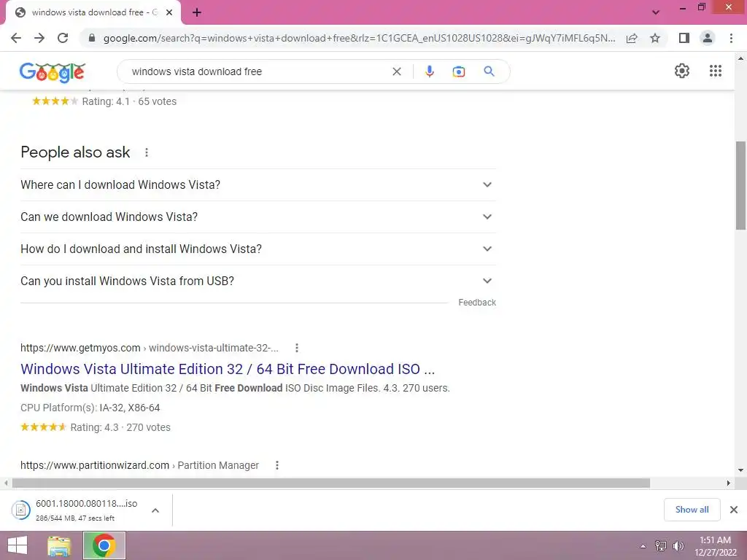Click '286/544 MB, 47 secs left' download status

(x=75, y=518)
